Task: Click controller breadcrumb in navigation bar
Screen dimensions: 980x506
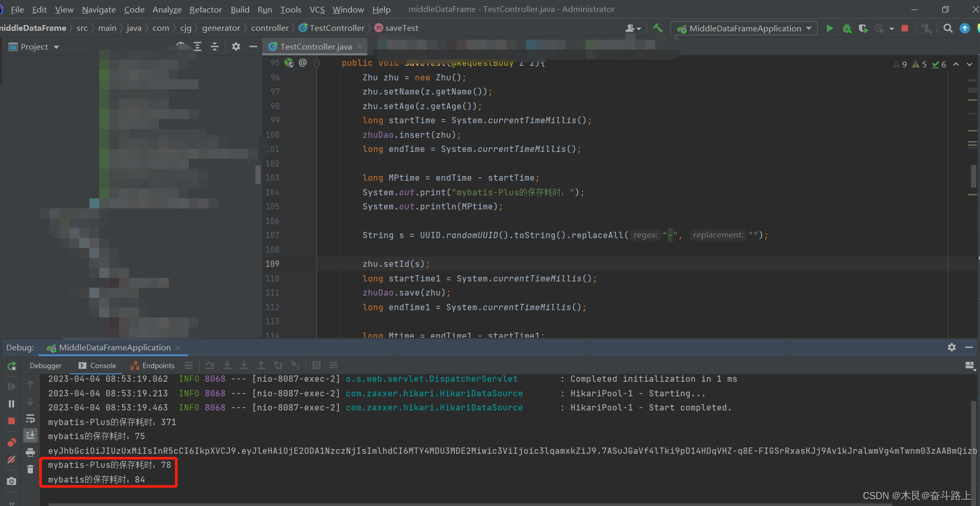Action: pos(270,28)
